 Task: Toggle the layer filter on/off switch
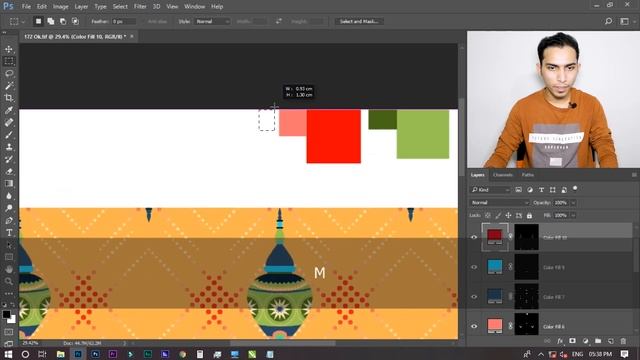(x=575, y=189)
